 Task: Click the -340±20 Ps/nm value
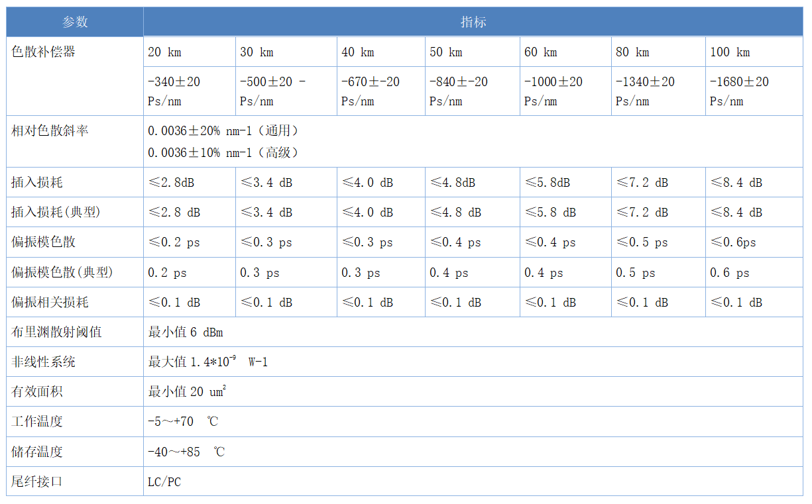click(174, 91)
